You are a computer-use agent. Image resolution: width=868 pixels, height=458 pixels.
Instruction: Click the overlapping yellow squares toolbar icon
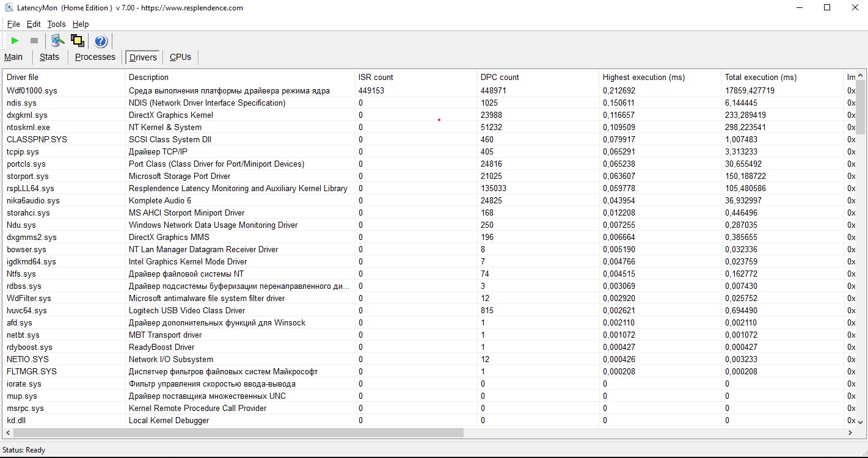pos(78,41)
